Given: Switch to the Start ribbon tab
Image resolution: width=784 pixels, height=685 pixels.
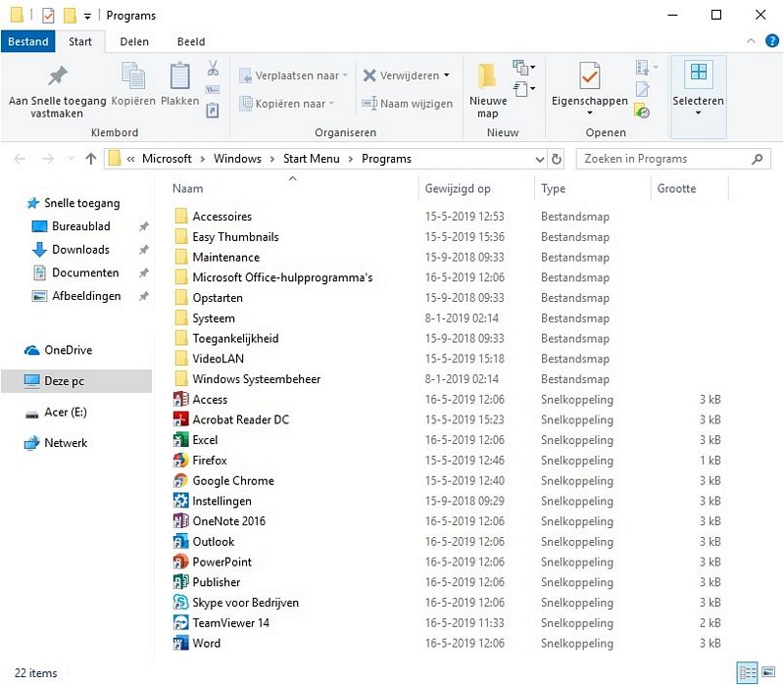Looking at the screenshot, I should (80, 41).
